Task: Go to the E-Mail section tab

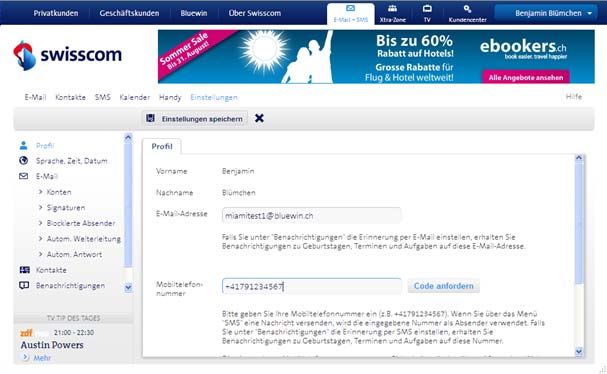Action: (x=35, y=97)
